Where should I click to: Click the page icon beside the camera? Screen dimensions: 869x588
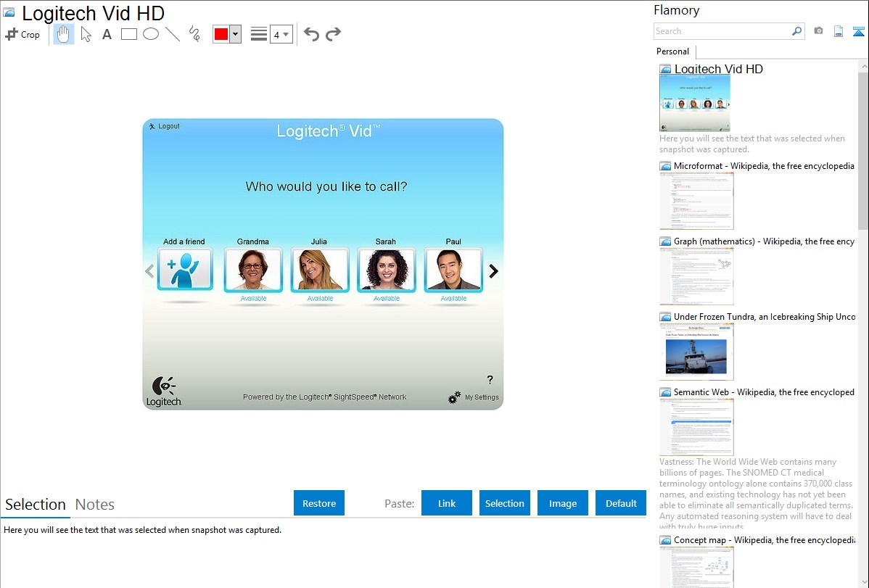click(839, 31)
